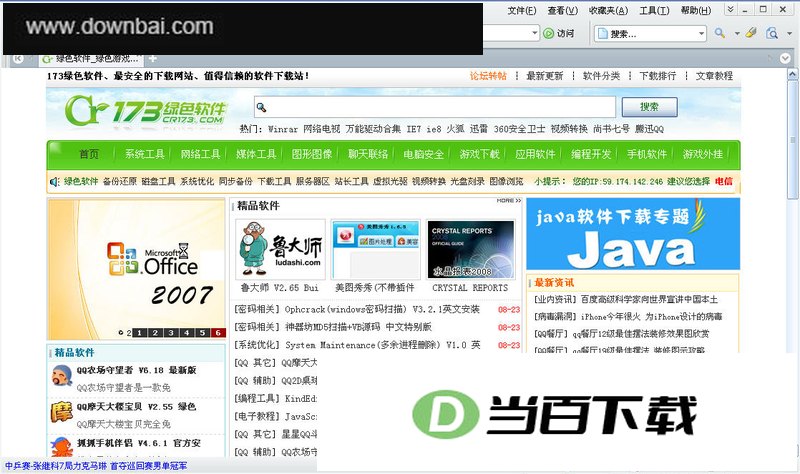Click the magnifier search icon in browser toolbar
Image resolution: width=800 pixels, height=474 pixels.
pyautogui.click(x=720, y=33)
